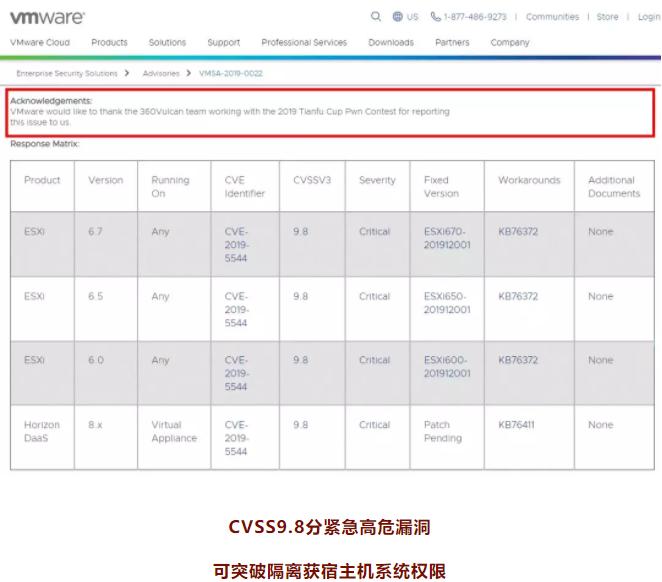Viewport: 662px width, 582px height.
Task: Open KB76372 workaround in ESXi 6.7 row
Action: coord(518,231)
